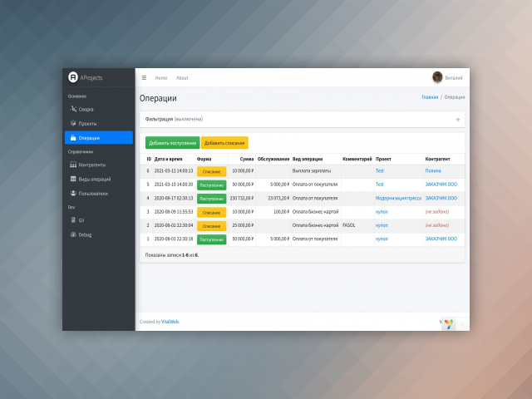Click Добавить поступление button

point(172,143)
